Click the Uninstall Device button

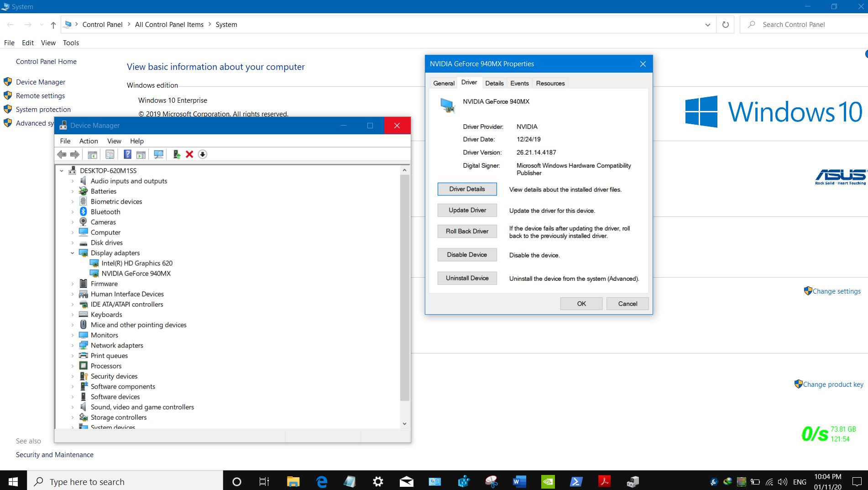467,278
